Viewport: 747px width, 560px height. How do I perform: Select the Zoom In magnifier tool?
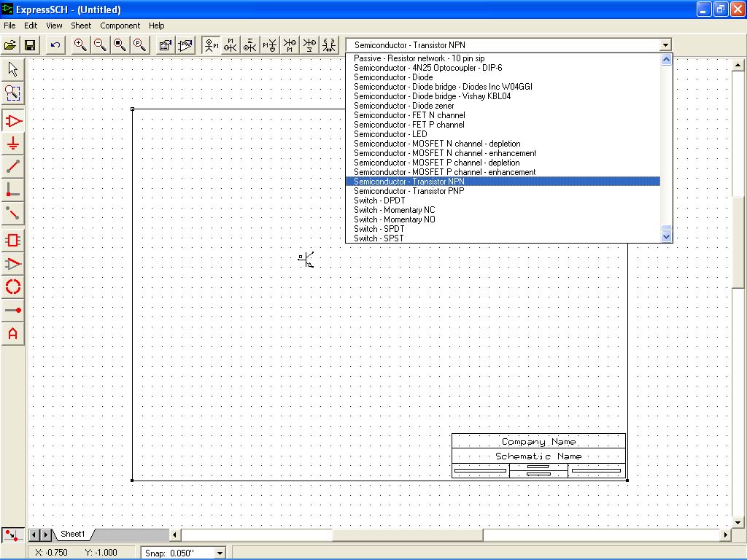tap(80, 45)
